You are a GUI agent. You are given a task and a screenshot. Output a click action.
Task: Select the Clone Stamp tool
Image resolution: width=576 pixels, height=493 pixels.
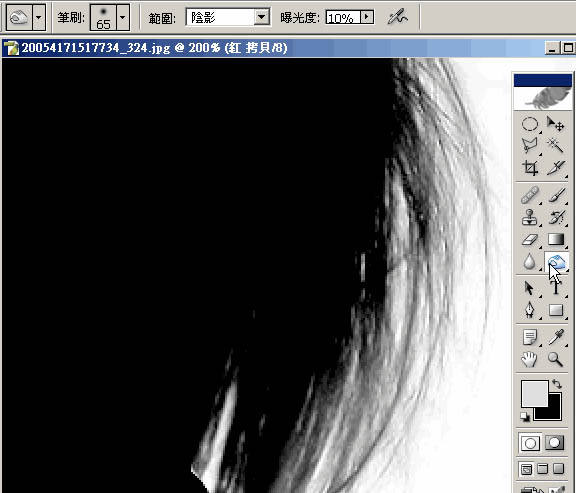[x=530, y=217]
